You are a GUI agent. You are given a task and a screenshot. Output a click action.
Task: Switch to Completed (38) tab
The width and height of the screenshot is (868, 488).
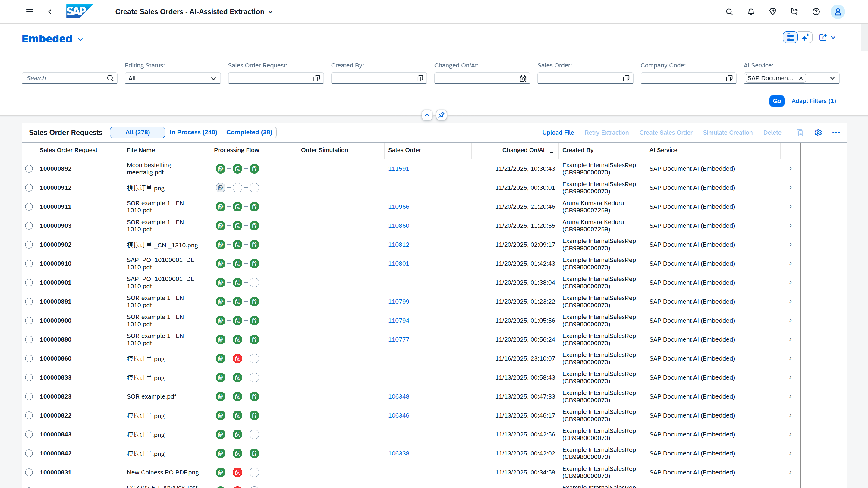coord(249,132)
